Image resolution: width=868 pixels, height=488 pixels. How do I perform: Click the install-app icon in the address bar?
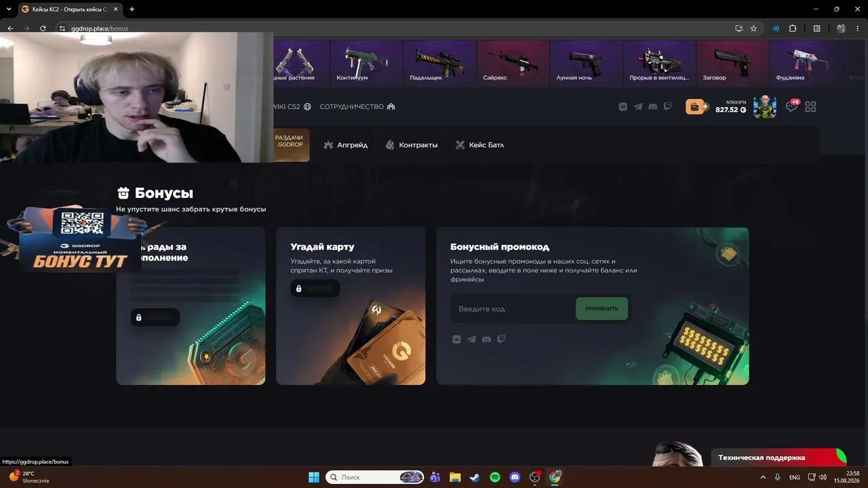point(739,28)
